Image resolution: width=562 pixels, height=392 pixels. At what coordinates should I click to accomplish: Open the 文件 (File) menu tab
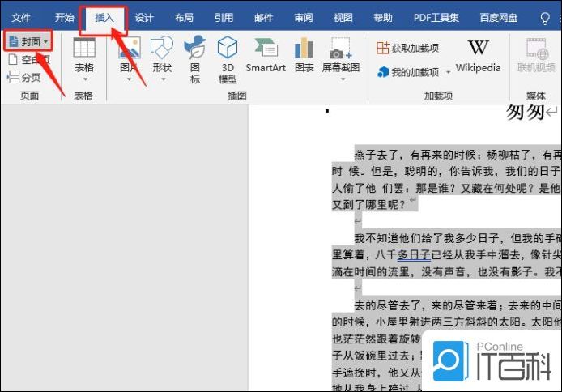[21, 18]
